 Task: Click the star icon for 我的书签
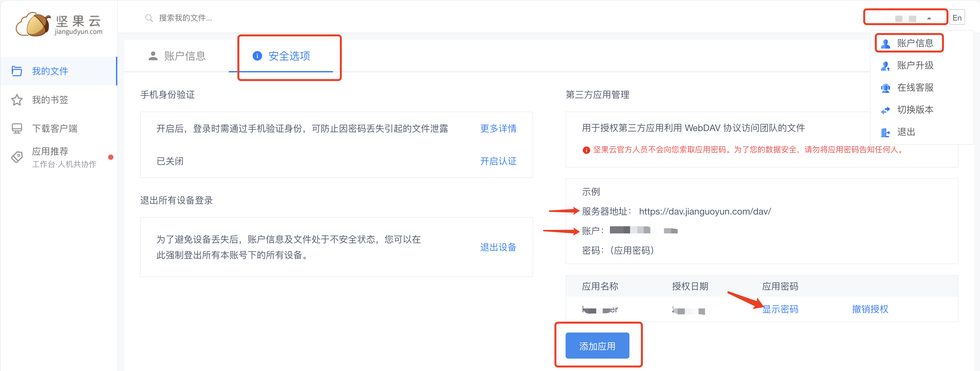coord(17,100)
